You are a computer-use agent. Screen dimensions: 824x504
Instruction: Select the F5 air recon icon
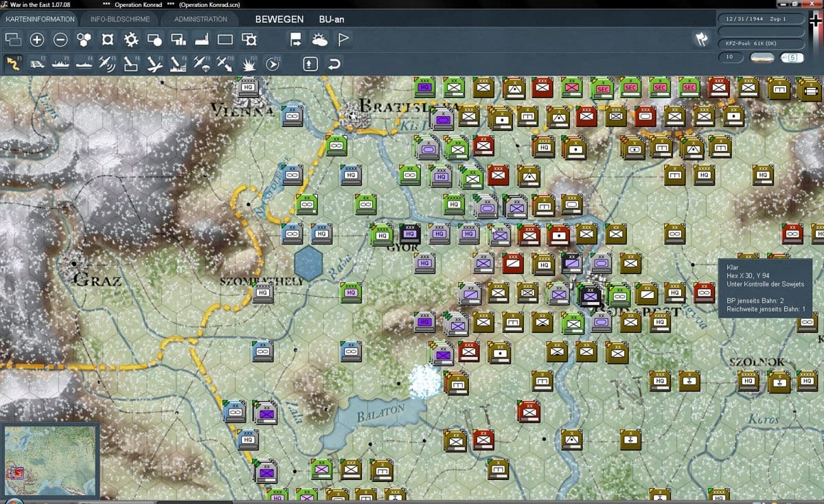[107, 64]
